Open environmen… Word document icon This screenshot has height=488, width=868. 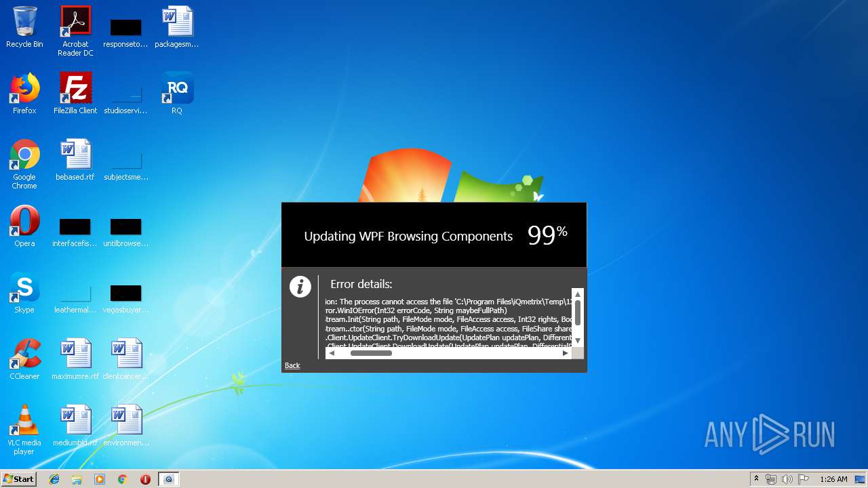click(125, 426)
